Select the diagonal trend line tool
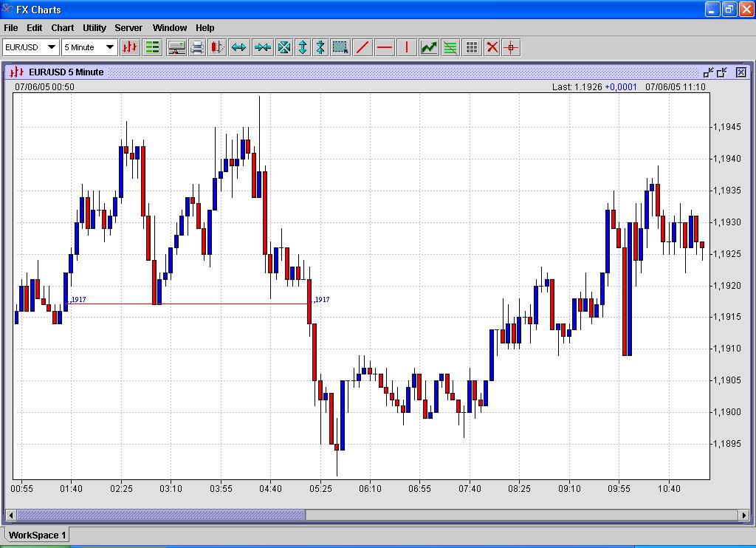 [362, 47]
